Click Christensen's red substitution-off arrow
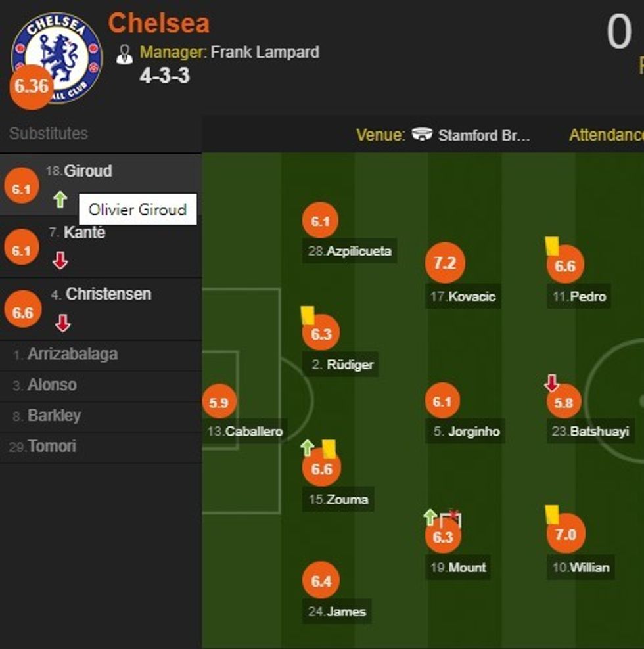This screenshot has width=644, height=649. (62, 323)
